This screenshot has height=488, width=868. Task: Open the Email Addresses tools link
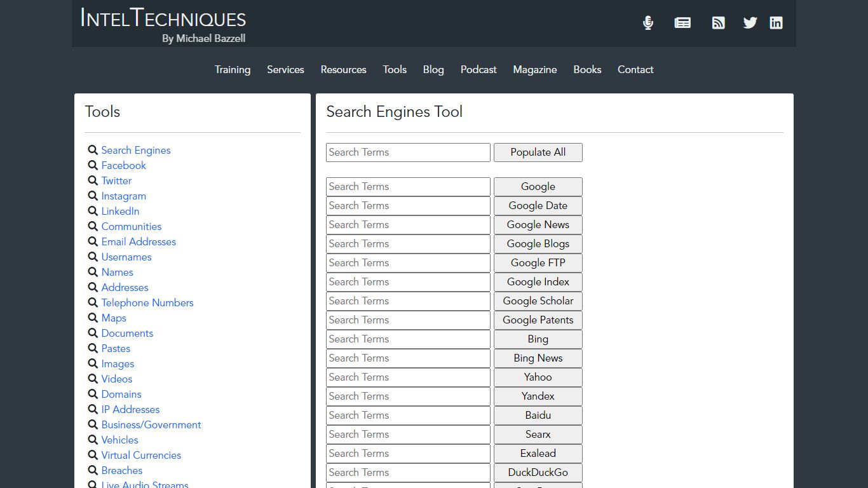[139, 242]
